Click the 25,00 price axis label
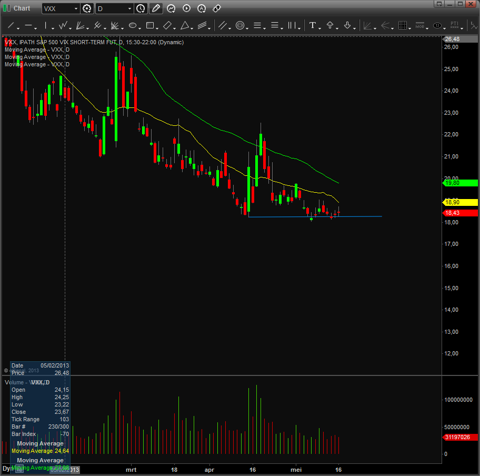 coord(451,69)
